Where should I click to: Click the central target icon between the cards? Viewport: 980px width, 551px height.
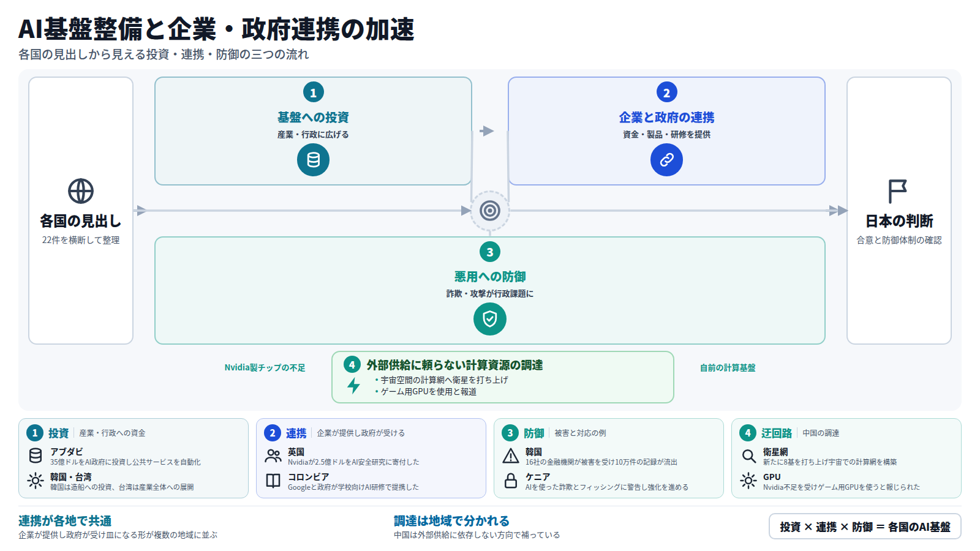click(490, 211)
